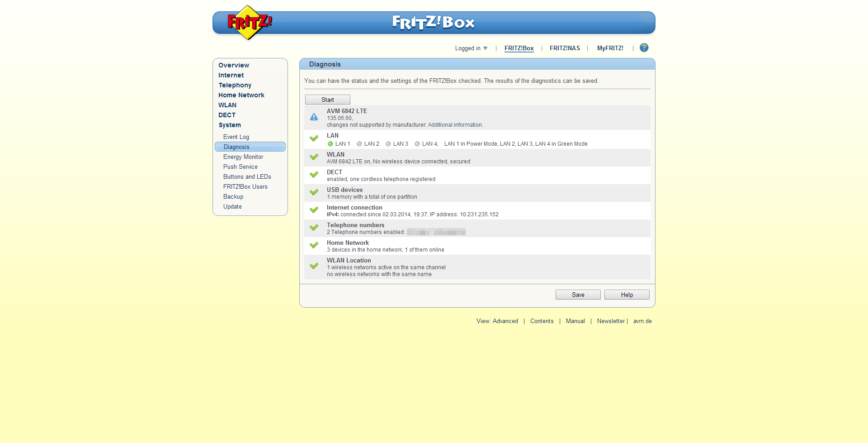Open the Telephony menu
The image size is (868, 443).
[x=235, y=85]
